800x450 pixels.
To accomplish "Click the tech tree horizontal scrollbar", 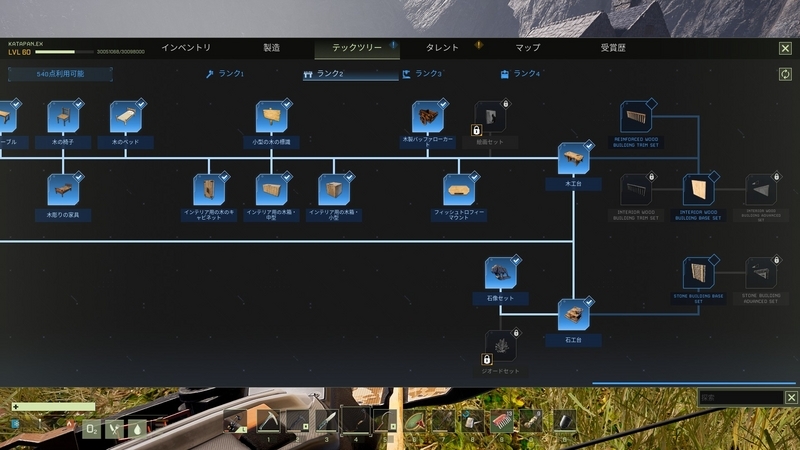I will coord(693,383).
